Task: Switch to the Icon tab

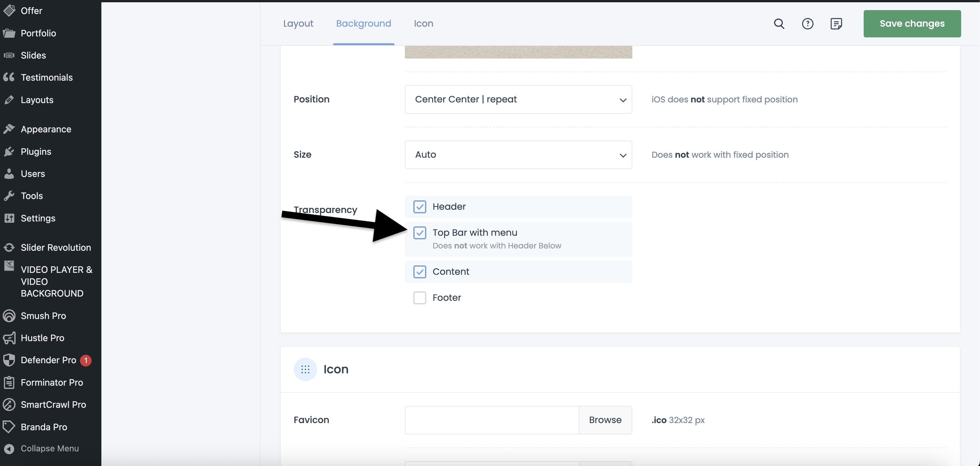Action: point(423,24)
